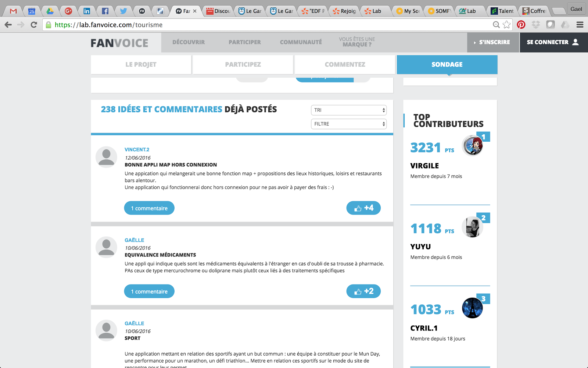Open the LinkedIn pinned tab
Screen dimensions: 588x368
(87, 11)
